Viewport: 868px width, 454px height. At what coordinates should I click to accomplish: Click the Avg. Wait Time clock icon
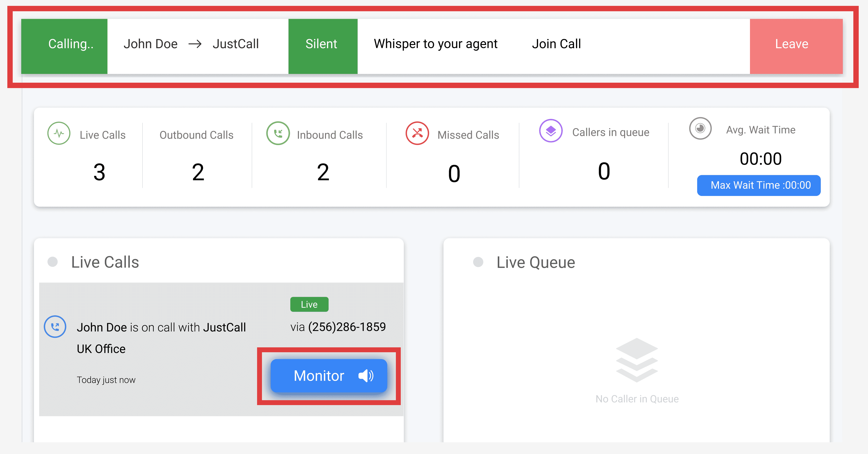(x=700, y=128)
